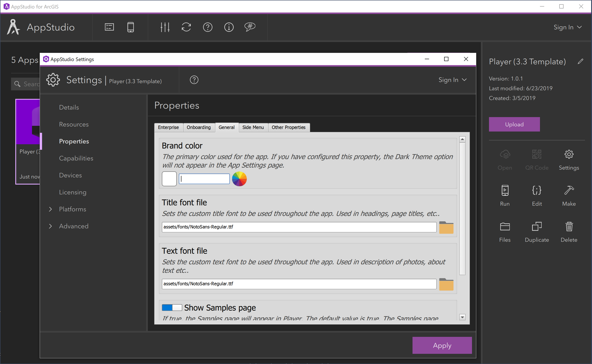This screenshot has height=364, width=592.
Task: Click the Upload button
Action: coord(514,124)
